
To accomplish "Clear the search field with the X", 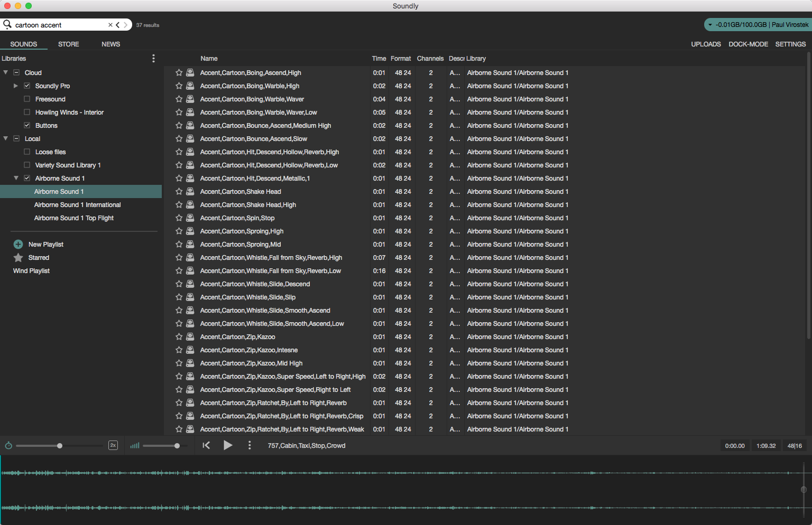I will click(x=109, y=24).
